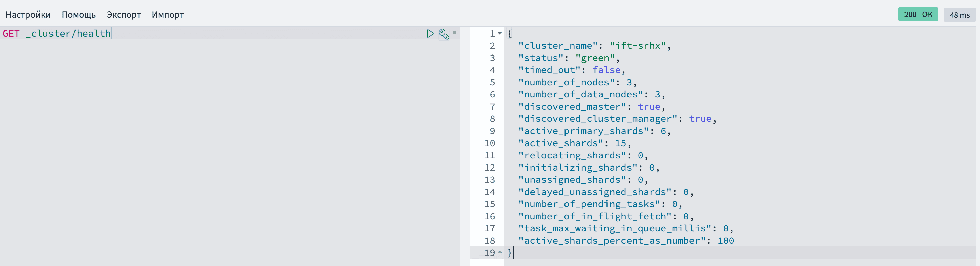
Task: Open the Настройки menu
Action: [x=28, y=15]
